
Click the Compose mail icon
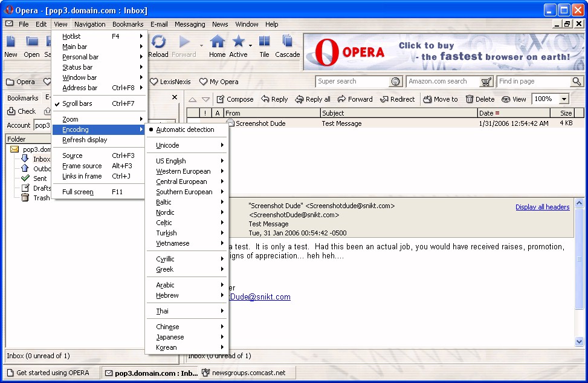[221, 99]
